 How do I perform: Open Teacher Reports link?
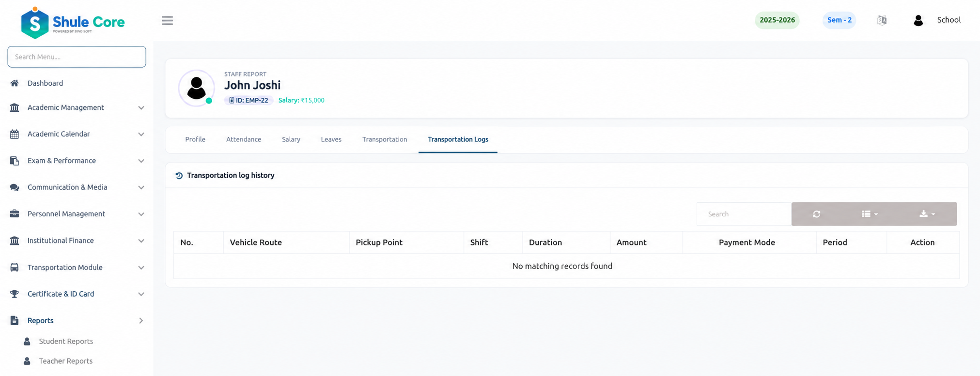coord(66,361)
